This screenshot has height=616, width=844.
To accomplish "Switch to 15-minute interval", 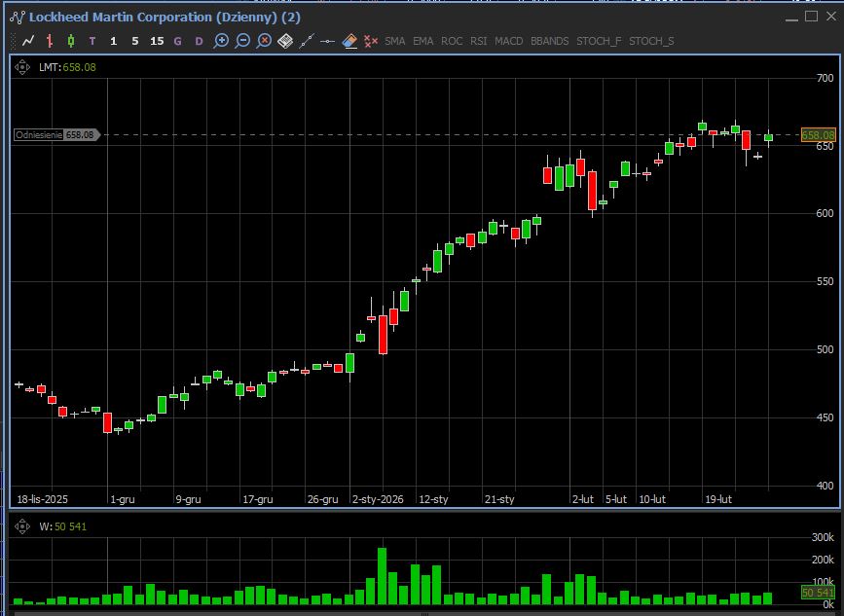I will [x=157, y=41].
